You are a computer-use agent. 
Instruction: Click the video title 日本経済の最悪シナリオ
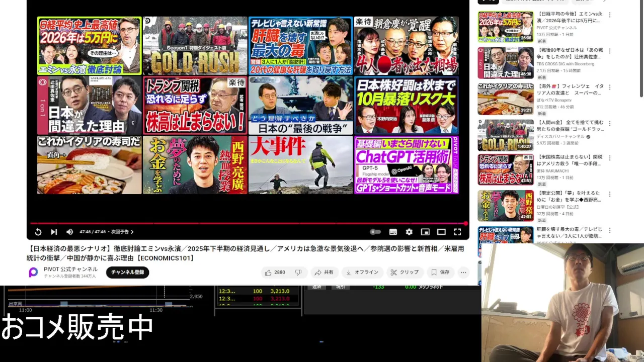pos(246,253)
